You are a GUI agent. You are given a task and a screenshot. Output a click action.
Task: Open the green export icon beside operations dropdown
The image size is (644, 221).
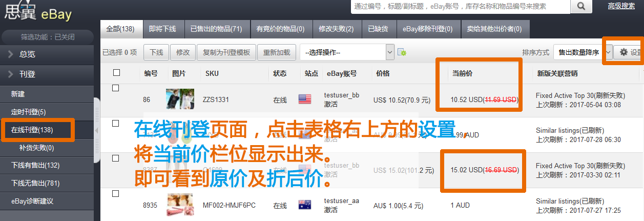click(402, 52)
